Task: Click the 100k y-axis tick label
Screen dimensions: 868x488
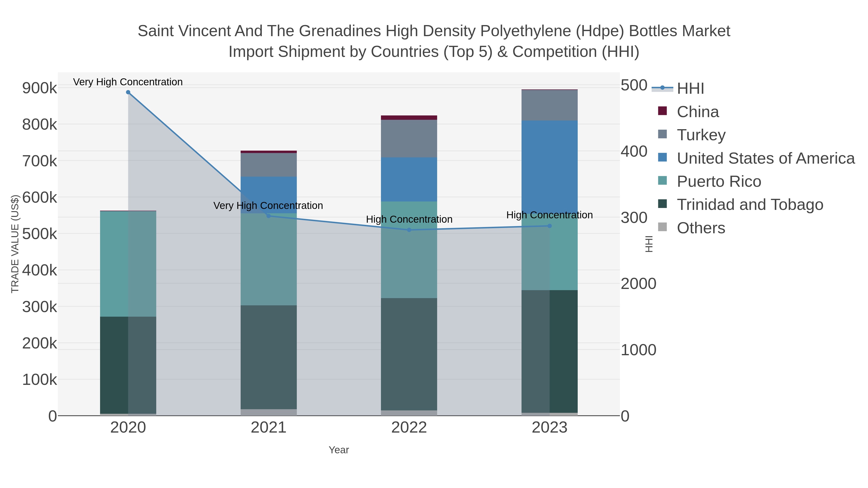Action: [x=40, y=380]
